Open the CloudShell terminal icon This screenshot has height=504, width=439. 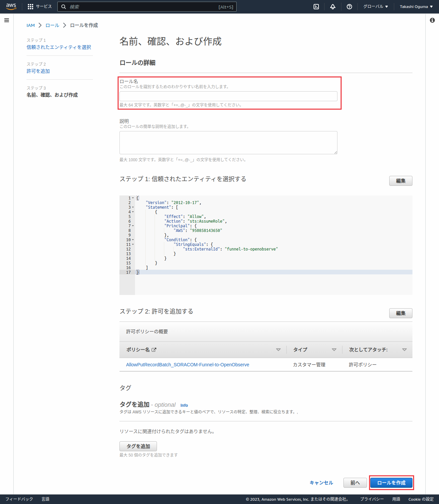tap(316, 7)
